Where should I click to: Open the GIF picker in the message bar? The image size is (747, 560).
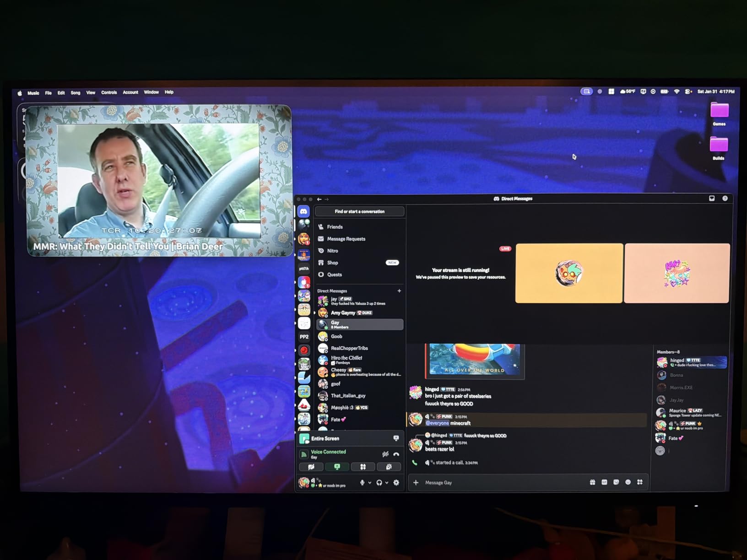(x=605, y=482)
